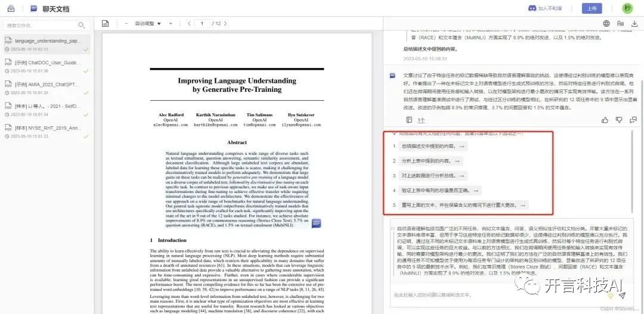
Task: Click the search magnifier icon
Action: tap(81, 26)
